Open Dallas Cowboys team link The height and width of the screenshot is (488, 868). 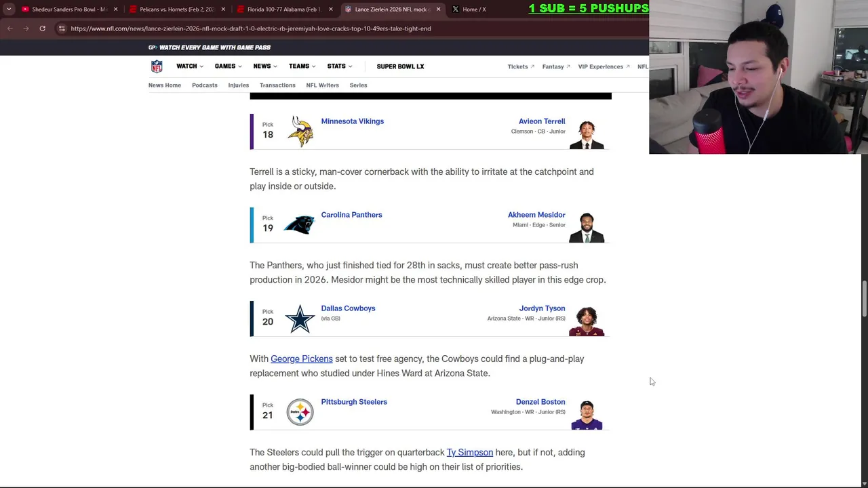click(x=348, y=308)
